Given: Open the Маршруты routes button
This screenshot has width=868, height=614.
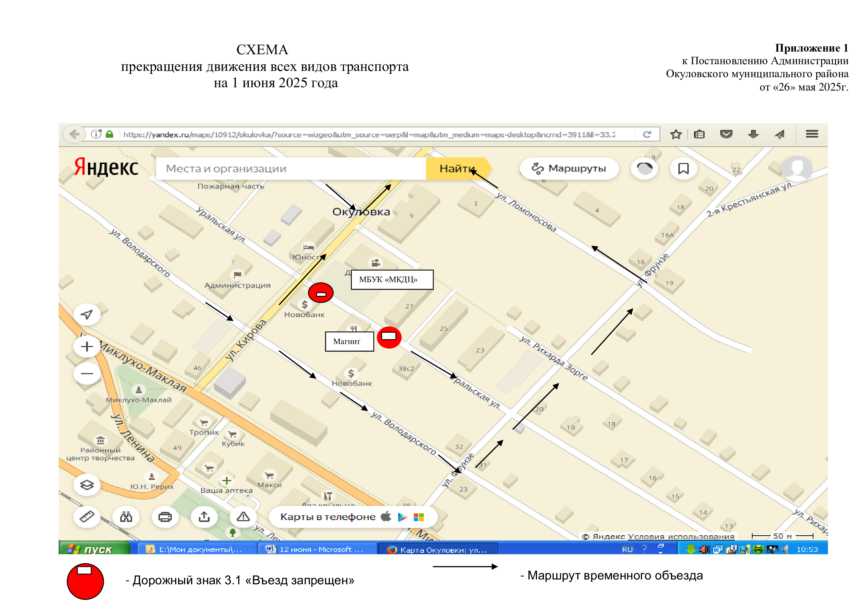Looking at the screenshot, I should [x=569, y=169].
